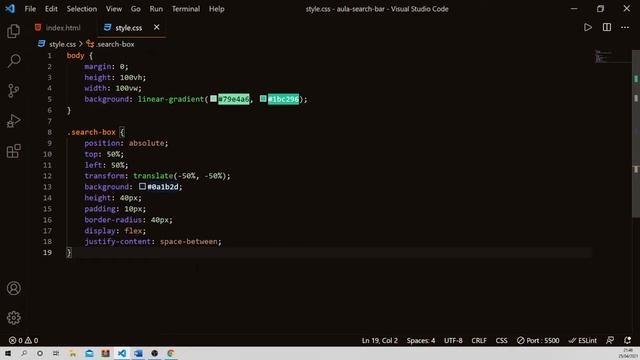The height and width of the screenshot is (360, 640).
Task: Click 'border-radius' property on line 16
Action: pyautogui.click(x=113, y=220)
